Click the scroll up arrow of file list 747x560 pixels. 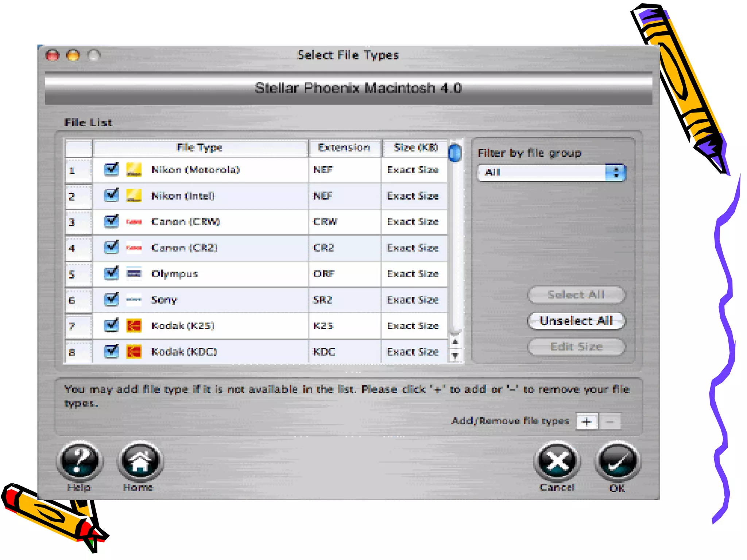(x=455, y=342)
